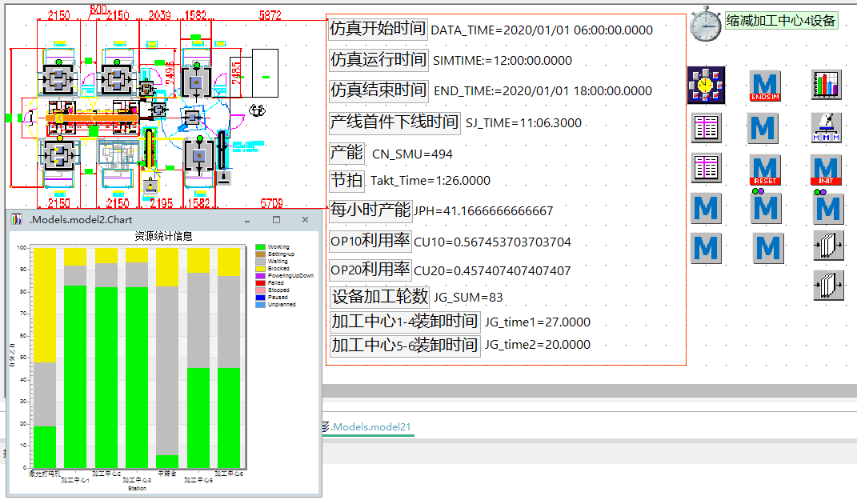
Task: Select the 每小时产能 JPH label
Action: tap(370, 210)
